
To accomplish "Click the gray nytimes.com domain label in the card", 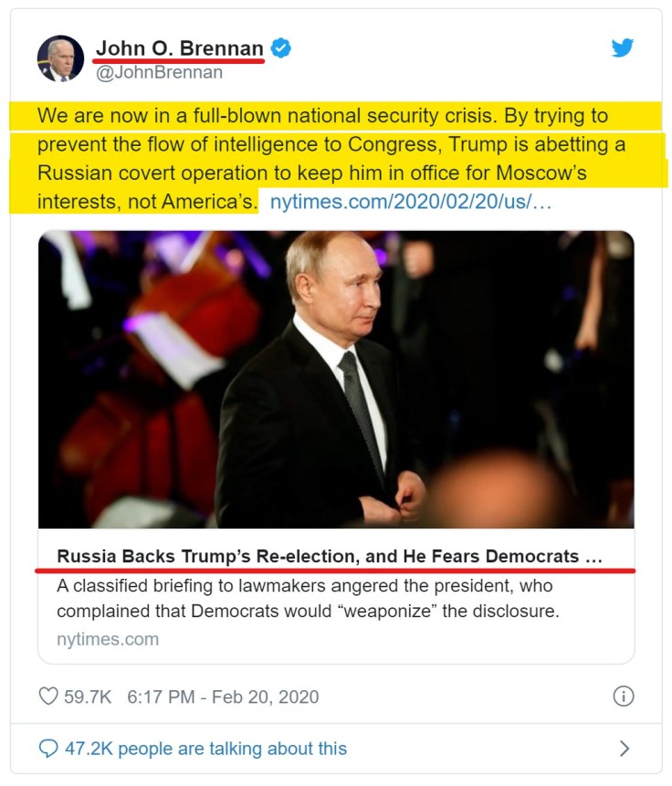I will [x=108, y=639].
